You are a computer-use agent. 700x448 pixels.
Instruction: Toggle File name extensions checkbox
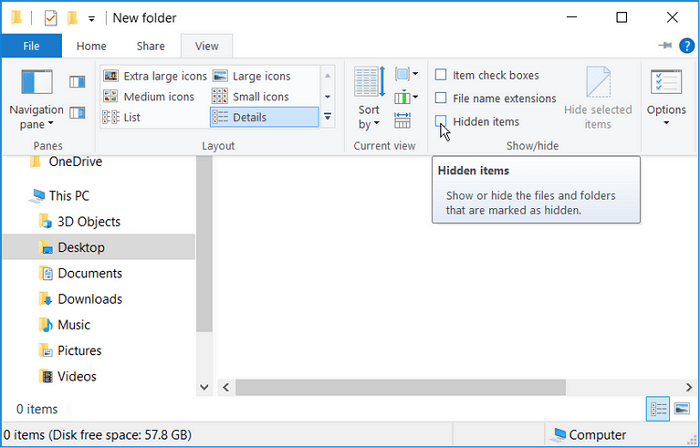pos(441,98)
